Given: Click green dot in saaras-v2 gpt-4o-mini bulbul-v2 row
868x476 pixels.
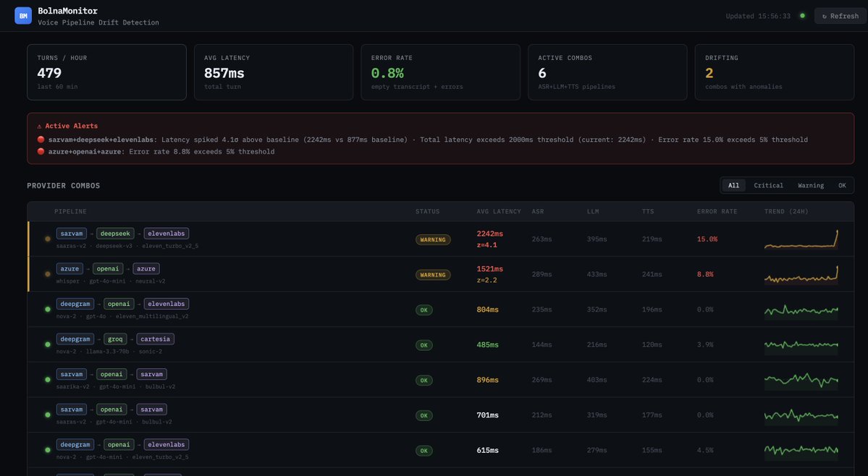Looking at the screenshot, I should (48, 415).
